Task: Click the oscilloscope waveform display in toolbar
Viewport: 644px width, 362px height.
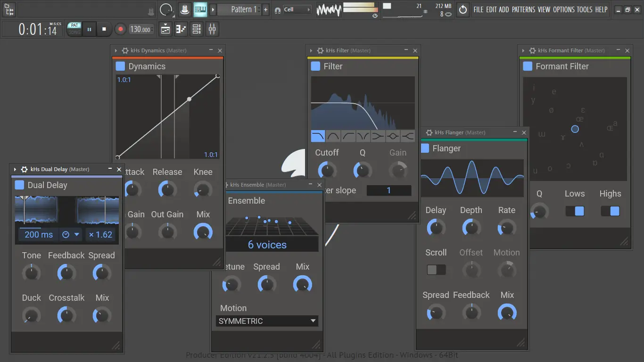Action: 329,9
